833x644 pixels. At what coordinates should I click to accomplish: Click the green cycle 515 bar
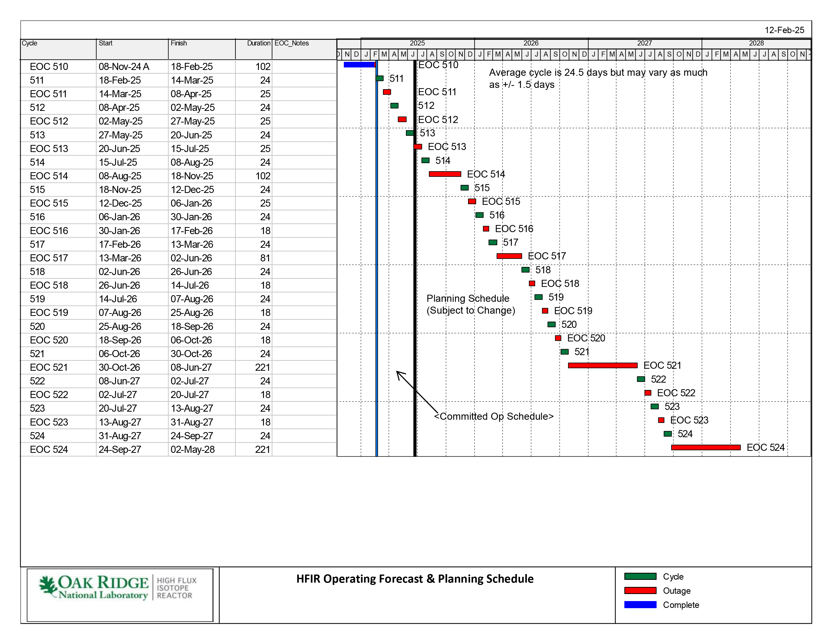coord(464,188)
